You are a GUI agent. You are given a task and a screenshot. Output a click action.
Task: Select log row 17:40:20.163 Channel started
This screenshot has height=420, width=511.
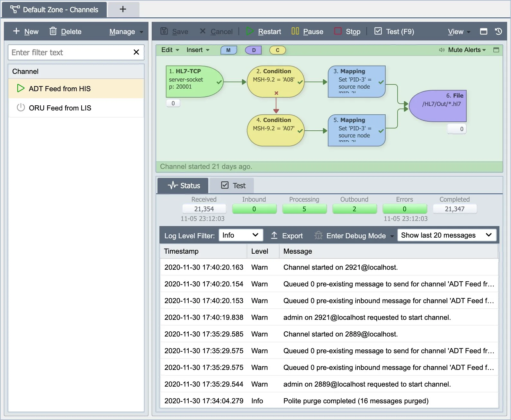click(x=329, y=267)
